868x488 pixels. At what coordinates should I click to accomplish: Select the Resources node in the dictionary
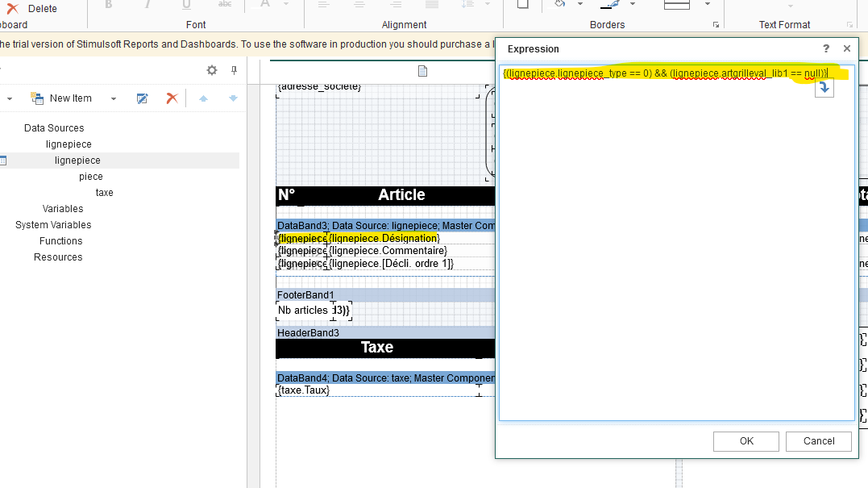click(58, 257)
